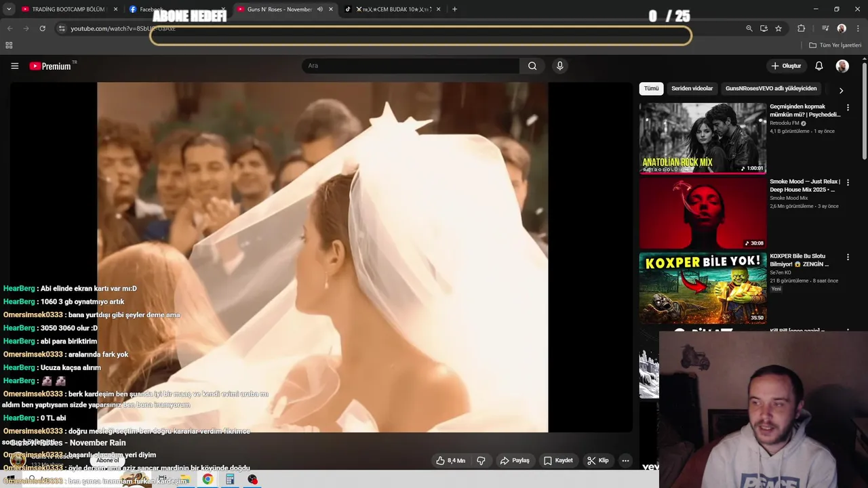
Task: Click the YouTube Ara search field
Action: click(410, 66)
